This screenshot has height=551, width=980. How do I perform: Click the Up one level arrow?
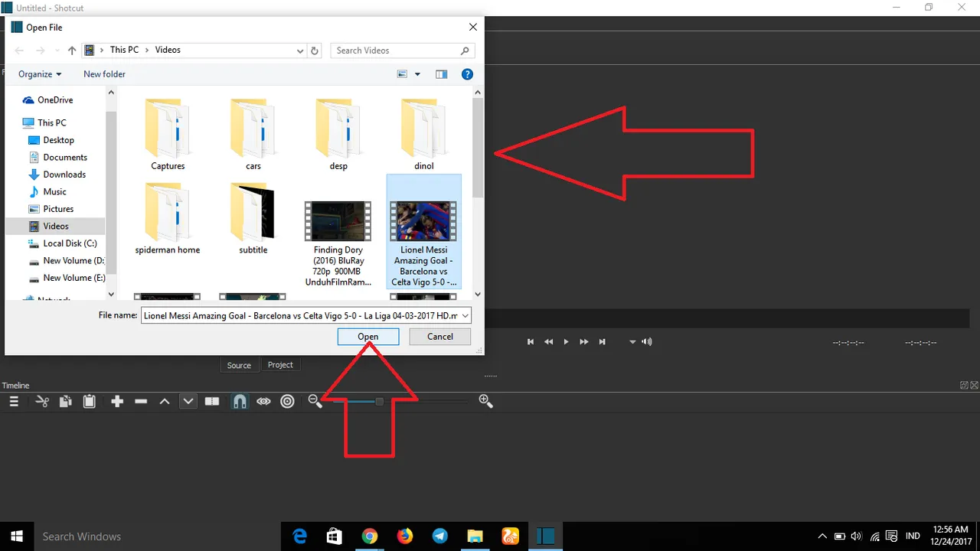tap(72, 51)
